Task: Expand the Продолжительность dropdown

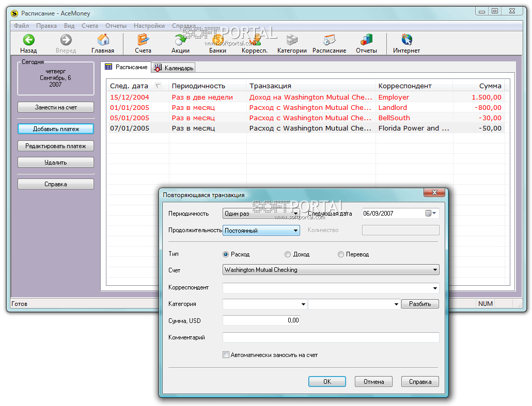Action: [295, 231]
